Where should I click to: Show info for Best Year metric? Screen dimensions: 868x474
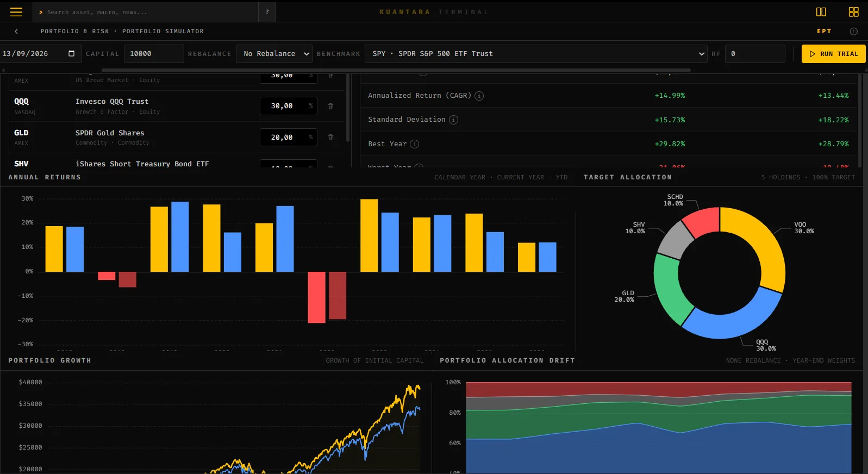click(x=414, y=144)
